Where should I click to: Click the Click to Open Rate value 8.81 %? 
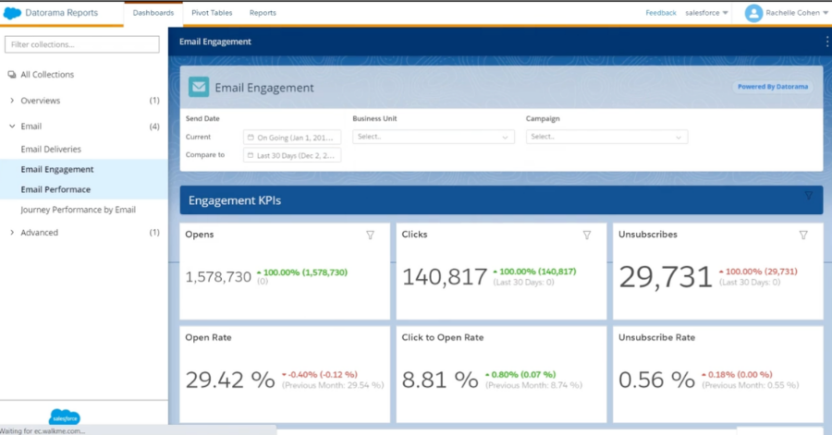pyautogui.click(x=440, y=380)
